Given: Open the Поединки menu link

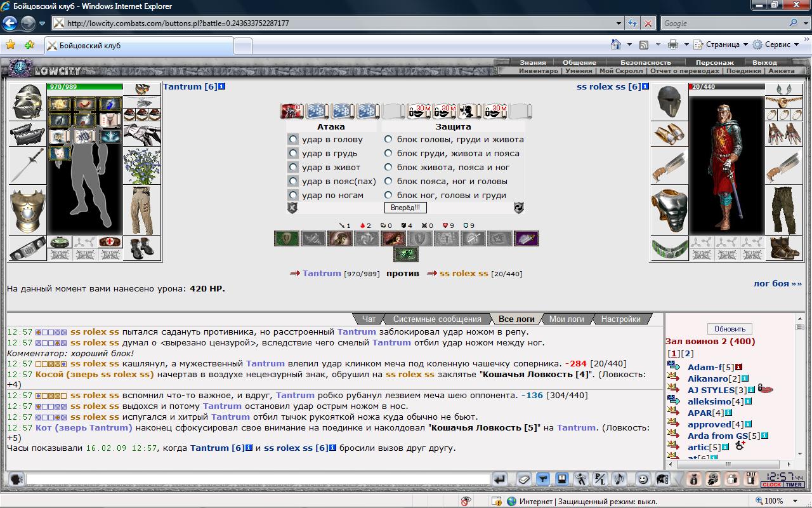Looking at the screenshot, I should pyautogui.click(x=743, y=71).
